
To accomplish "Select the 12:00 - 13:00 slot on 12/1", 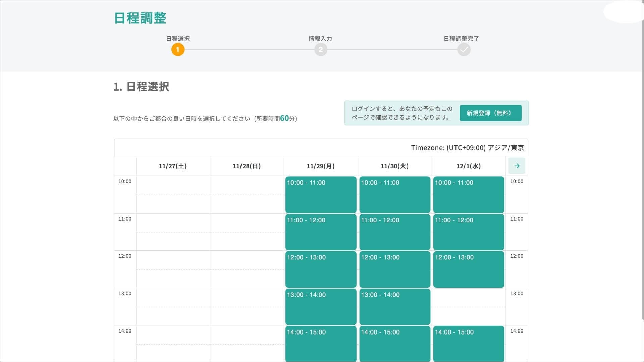I will [469, 269].
